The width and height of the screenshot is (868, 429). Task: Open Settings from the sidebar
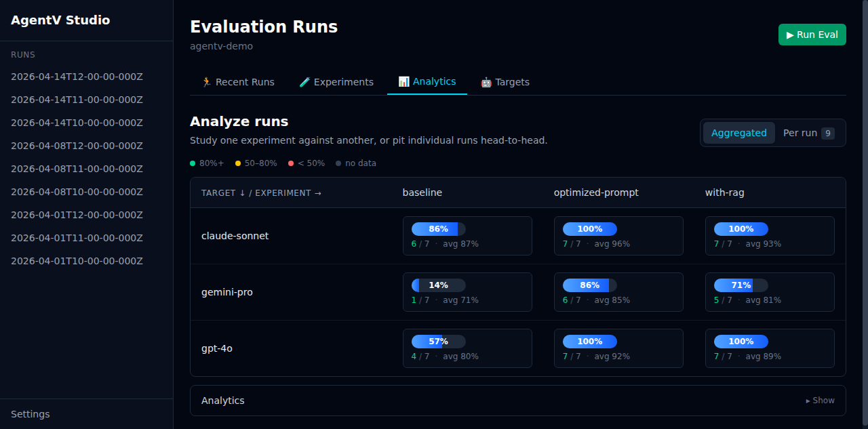click(x=31, y=413)
